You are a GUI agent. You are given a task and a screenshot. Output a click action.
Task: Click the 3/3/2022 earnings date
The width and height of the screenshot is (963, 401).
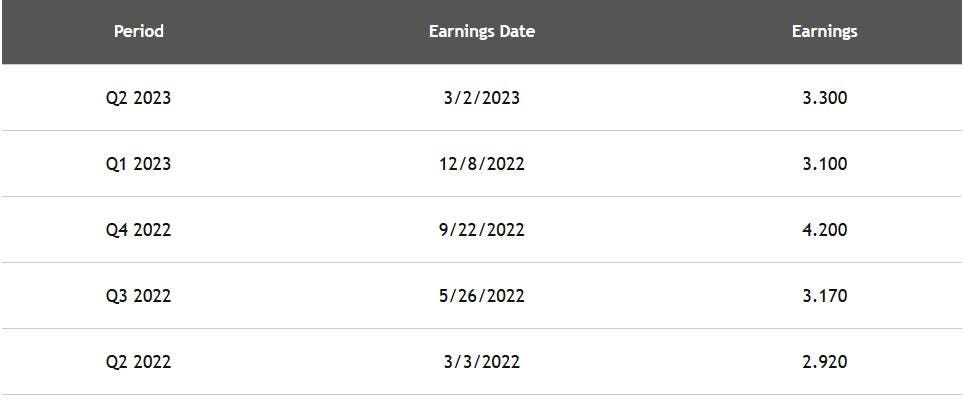point(481,362)
